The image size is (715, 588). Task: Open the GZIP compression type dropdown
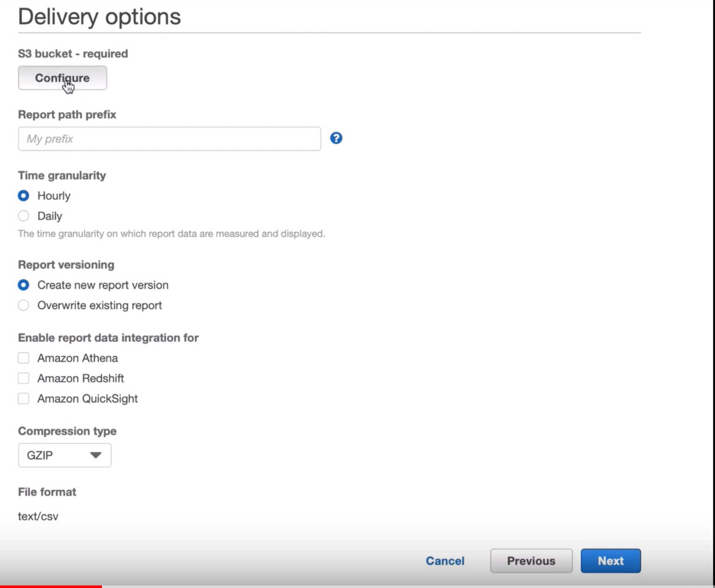(x=64, y=455)
